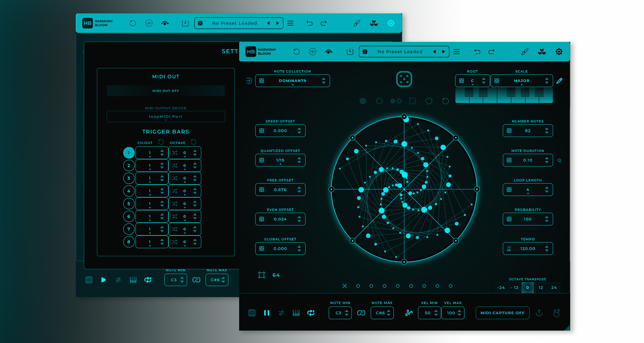Undo the last action
This screenshot has width=644, height=343.
tap(478, 51)
